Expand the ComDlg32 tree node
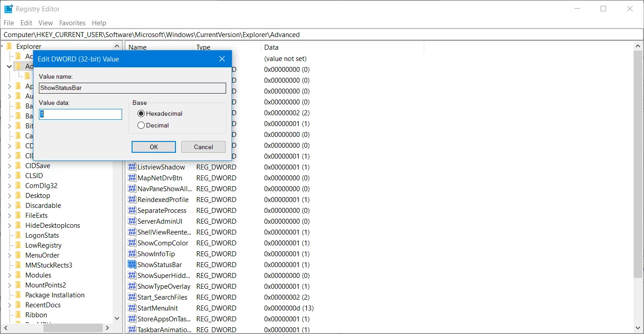The image size is (644, 334). pyautogui.click(x=9, y=186)
